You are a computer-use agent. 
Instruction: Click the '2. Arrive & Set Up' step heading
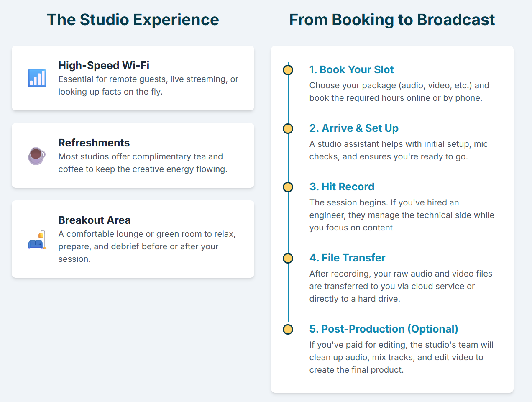click(354, 128)
